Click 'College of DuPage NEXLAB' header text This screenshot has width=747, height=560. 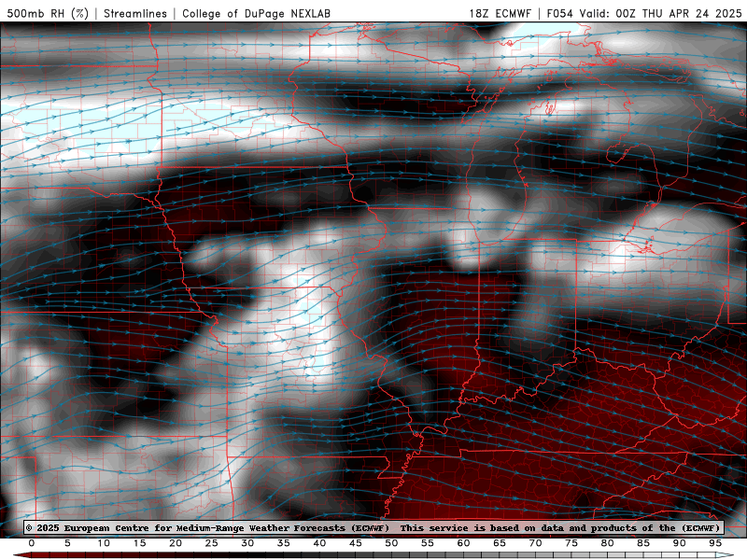[256, 13]
